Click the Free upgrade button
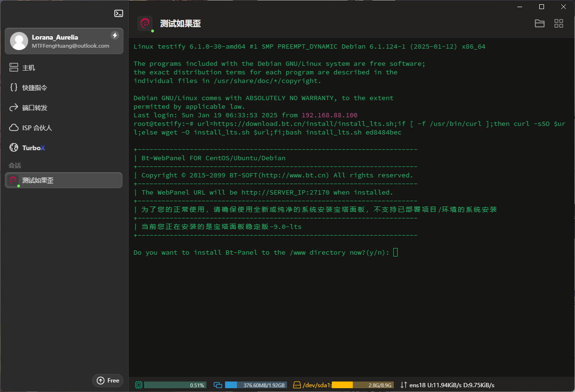Screen dimensions: 575x392 [x=108, y=380]
